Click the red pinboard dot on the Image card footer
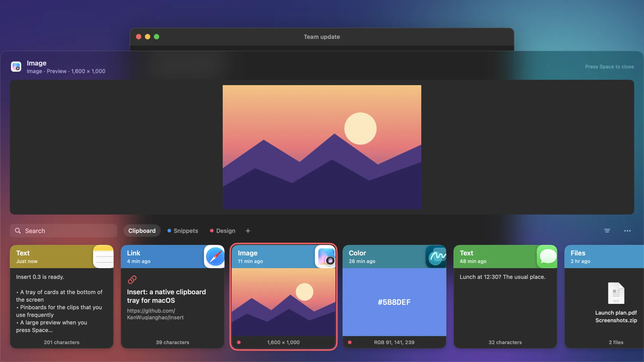 tap(239, 342)
